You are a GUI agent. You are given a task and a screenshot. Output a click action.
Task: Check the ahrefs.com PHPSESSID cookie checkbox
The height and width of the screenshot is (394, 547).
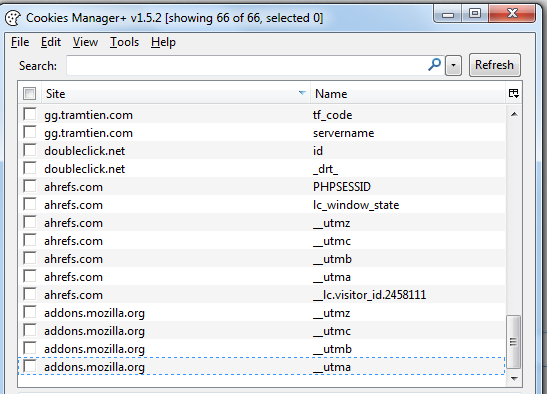pyautogui.click(x=30, y=186)
